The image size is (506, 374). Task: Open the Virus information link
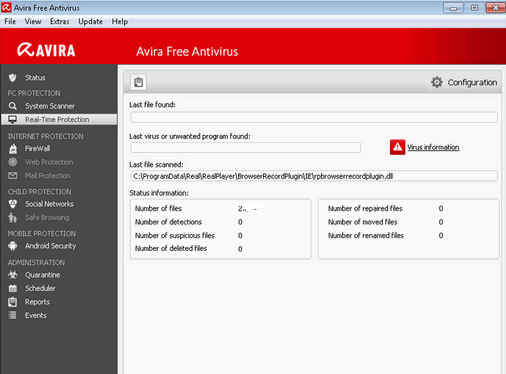click(433, 147)
